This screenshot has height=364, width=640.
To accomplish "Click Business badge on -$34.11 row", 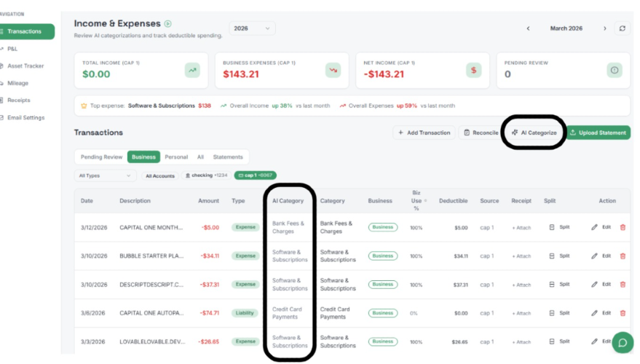I will [x=383, y=256].
